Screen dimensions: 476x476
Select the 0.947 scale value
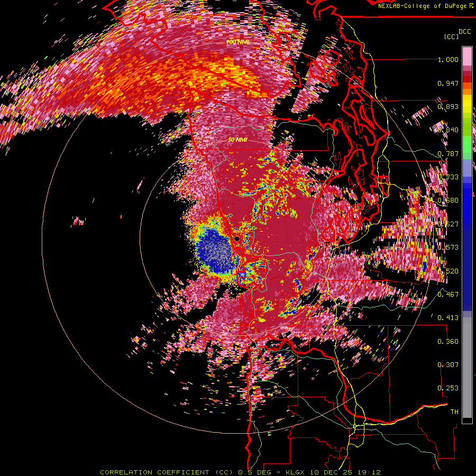(448, 83)
